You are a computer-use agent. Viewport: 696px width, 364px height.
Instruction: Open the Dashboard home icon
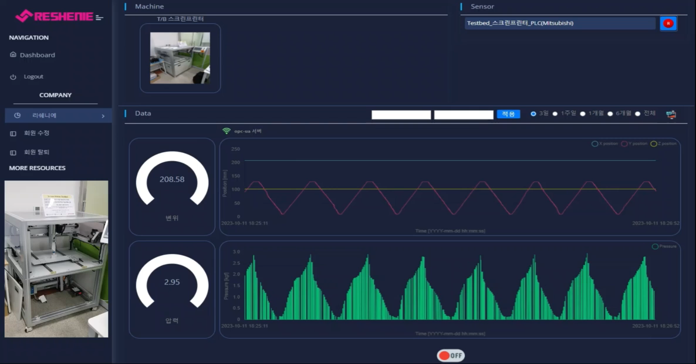click(x=13, y=55)
